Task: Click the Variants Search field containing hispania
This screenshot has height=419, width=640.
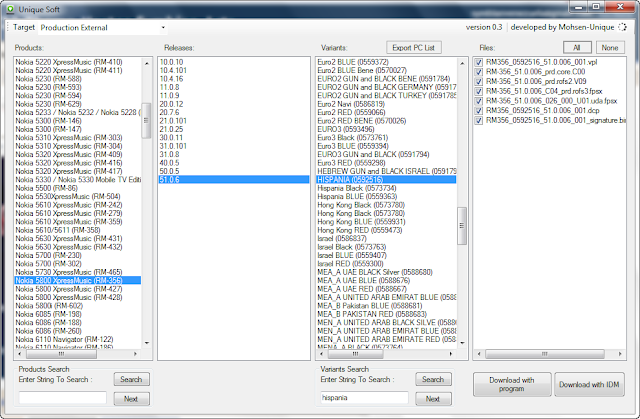Action: [364, 398]
